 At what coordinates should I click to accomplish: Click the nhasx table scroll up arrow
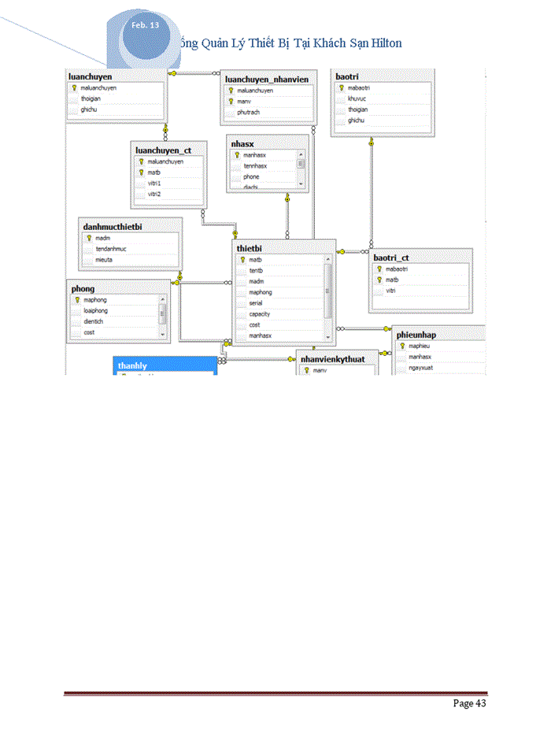pos(301,155)
